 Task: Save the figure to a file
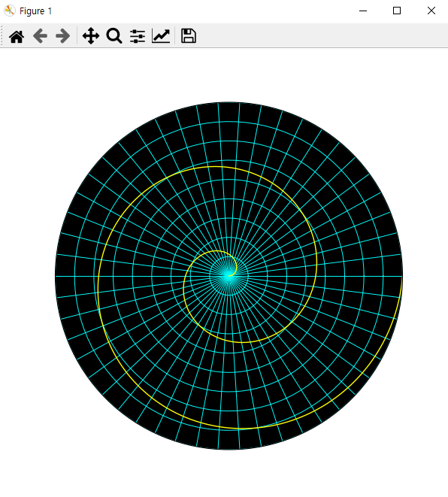pos(189,36)
